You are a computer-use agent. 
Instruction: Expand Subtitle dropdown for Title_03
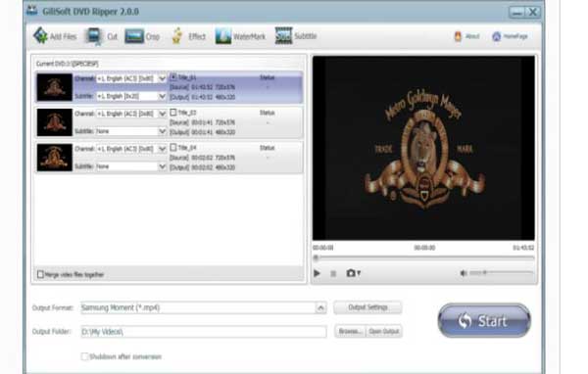(x=162, y=131)
